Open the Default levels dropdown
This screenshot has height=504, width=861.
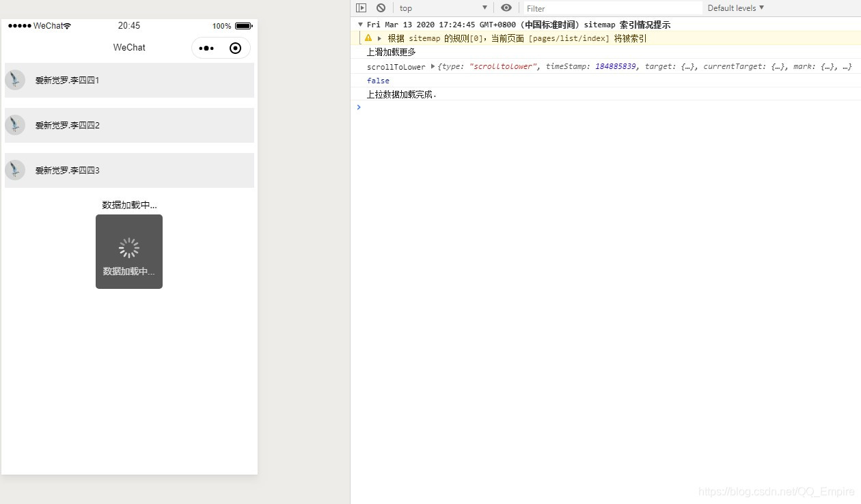736,8
